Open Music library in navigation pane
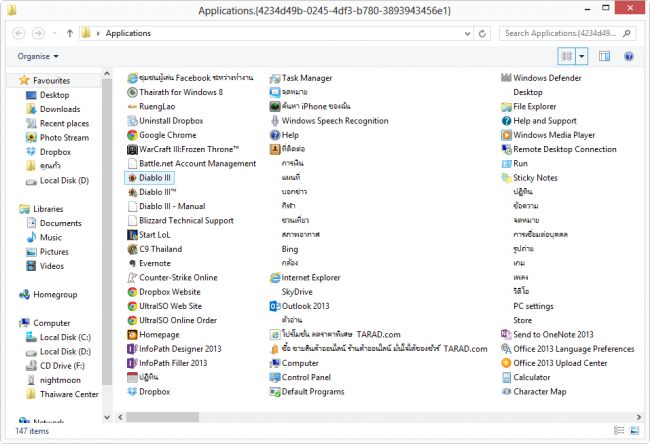The height and width of the screenshot is (444, 650). click(x=51, y=238)
